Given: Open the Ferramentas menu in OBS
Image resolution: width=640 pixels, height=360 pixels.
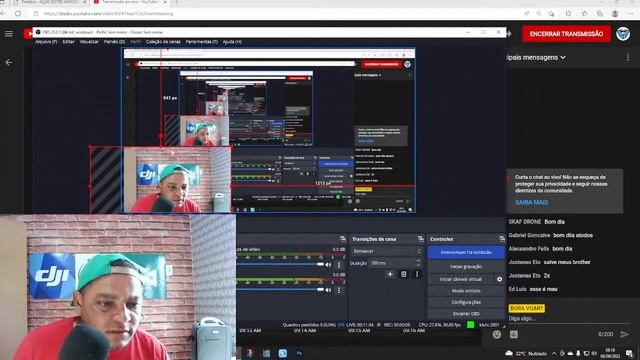Looking at the screenshot, I should [202, 42].
